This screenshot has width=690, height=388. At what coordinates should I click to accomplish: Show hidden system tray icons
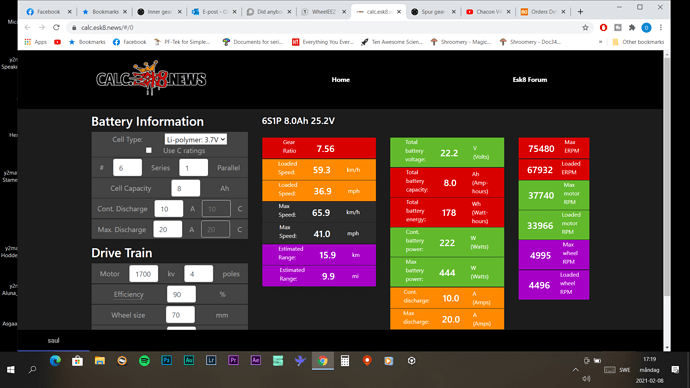pyautogui.click(x=575, y=370)
